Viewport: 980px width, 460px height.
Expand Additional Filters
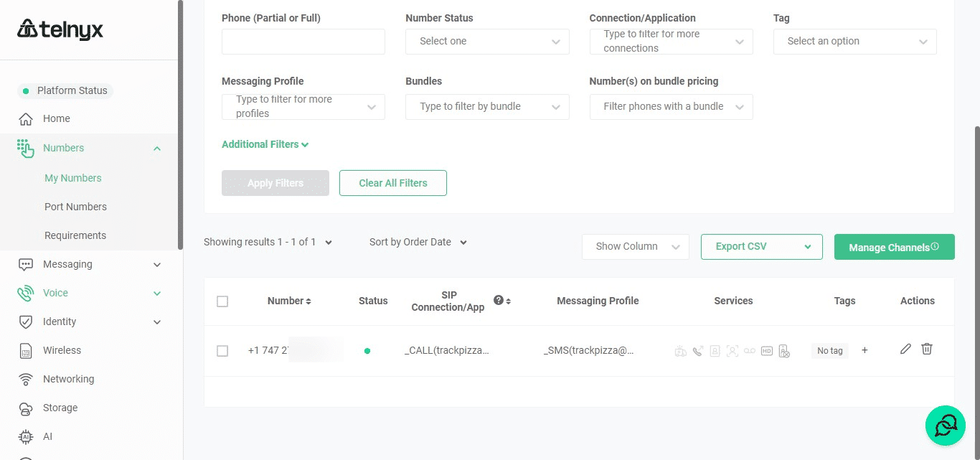coord(265,144)
